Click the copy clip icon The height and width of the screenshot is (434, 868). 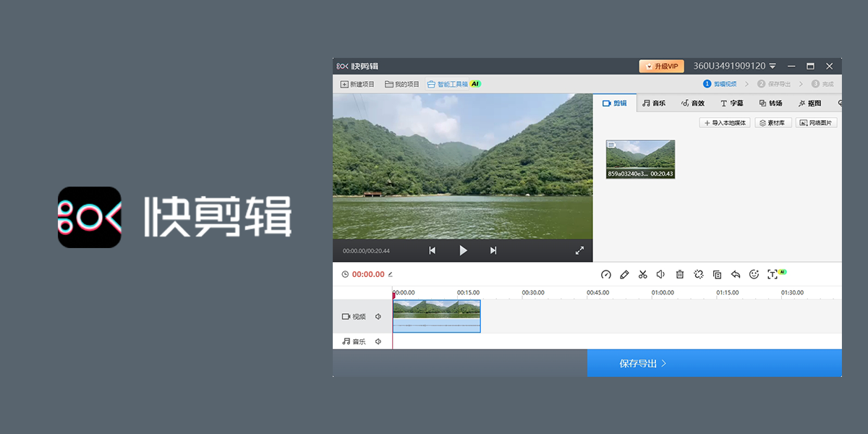tap(717, 274)
